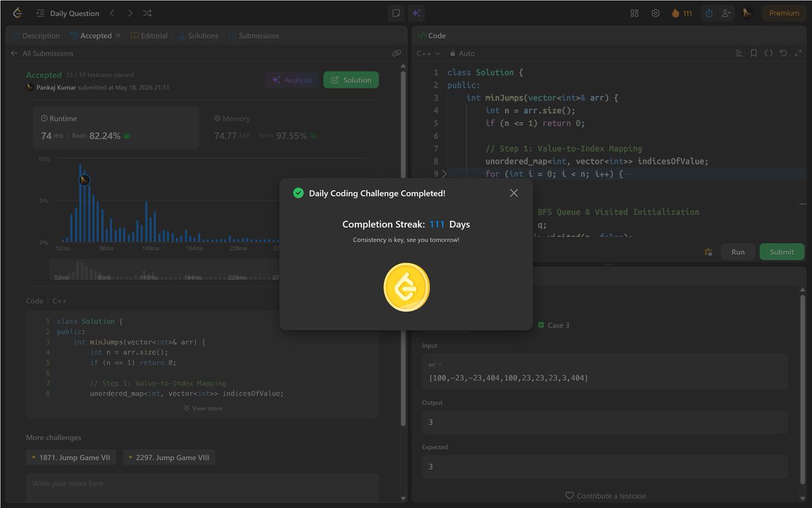Select the Memory stats card

coord(289,127)
